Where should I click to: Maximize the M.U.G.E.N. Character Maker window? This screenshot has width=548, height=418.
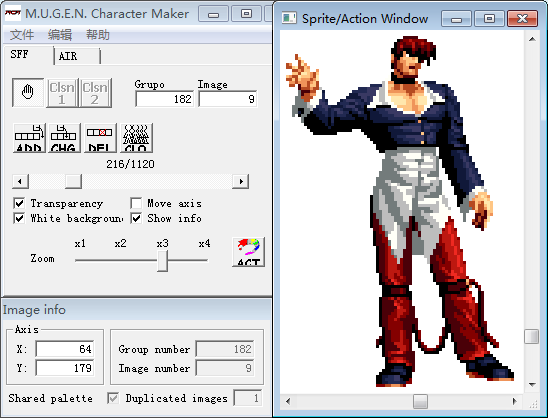(x=246, y=14)
